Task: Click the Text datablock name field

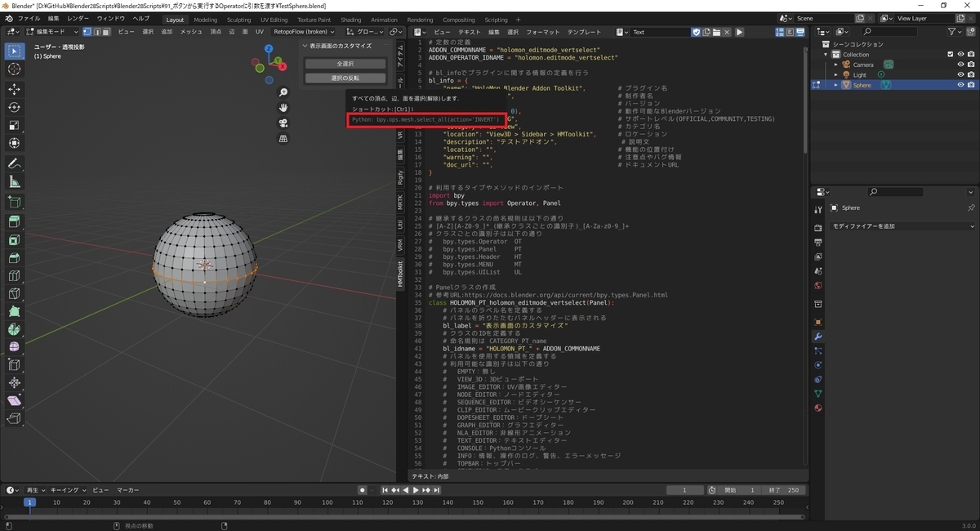Action: [x=661, y=32]
